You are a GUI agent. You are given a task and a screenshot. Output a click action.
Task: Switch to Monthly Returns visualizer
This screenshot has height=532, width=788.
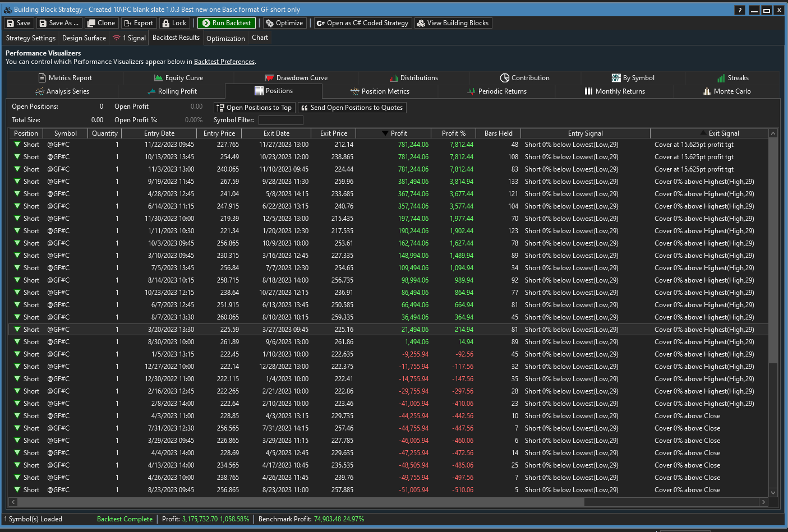coord(615,91)
